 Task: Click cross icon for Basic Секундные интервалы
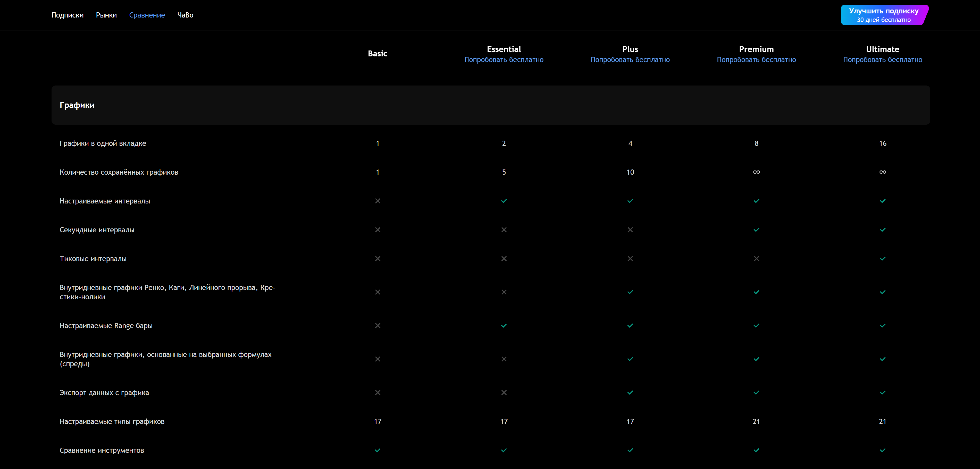pyautogui.click(x=378, y=230)
